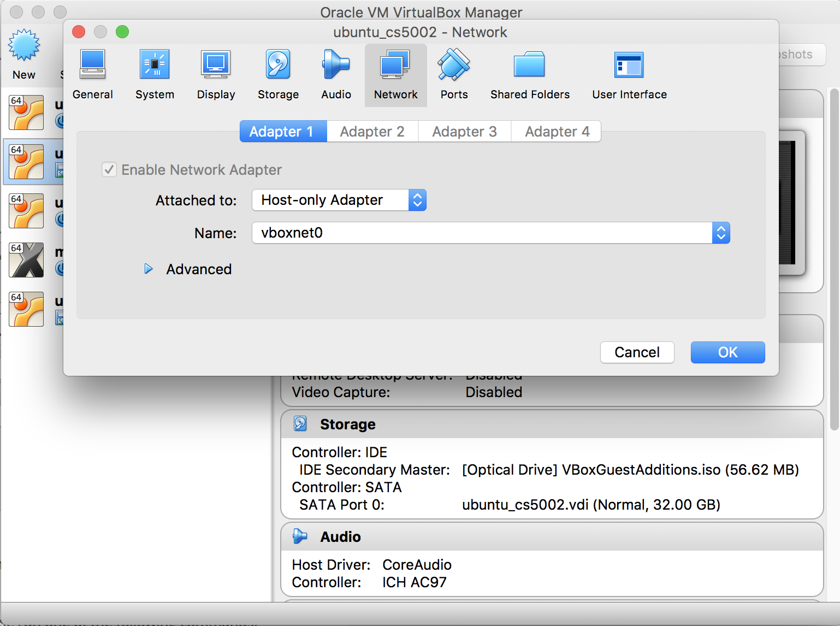Click the Controller: SATA line
The height and width of the screenshot is (626, 840).
[x=347, y=487]
